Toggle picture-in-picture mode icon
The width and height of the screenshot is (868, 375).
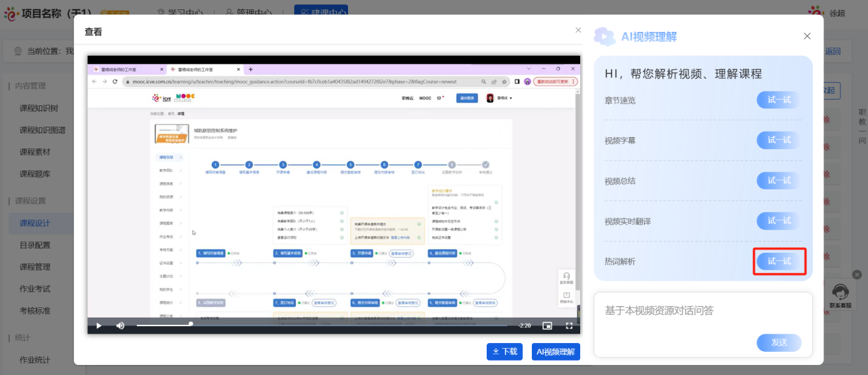click(x=548, y=325)
